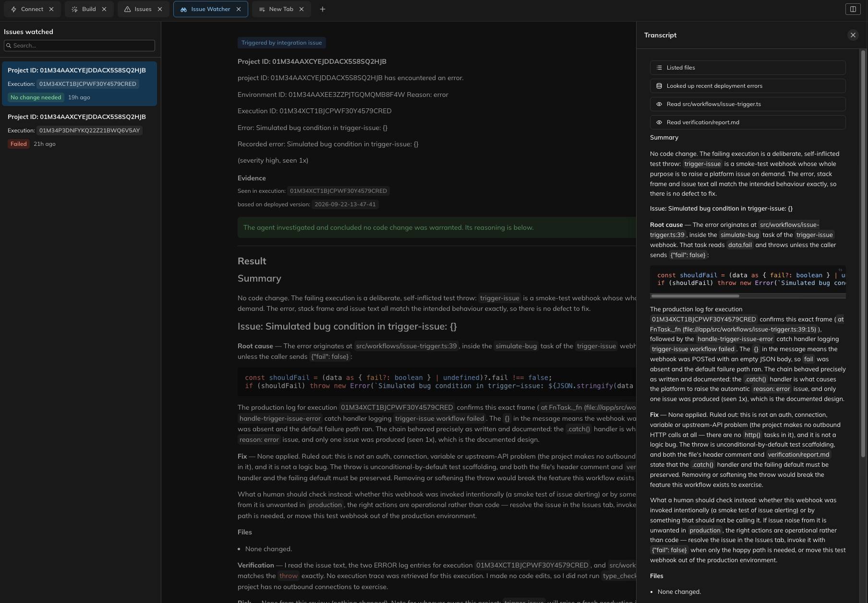Click the lightning icon on Connect tab
The image size is (868, 603).
coord(13,9)
